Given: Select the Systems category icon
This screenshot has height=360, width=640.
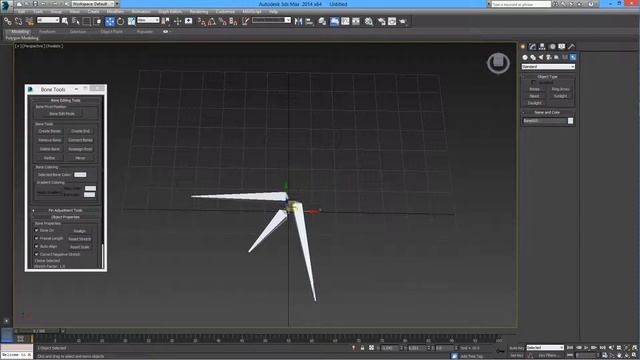Looking at the screenshot, I should pos(573,57).
